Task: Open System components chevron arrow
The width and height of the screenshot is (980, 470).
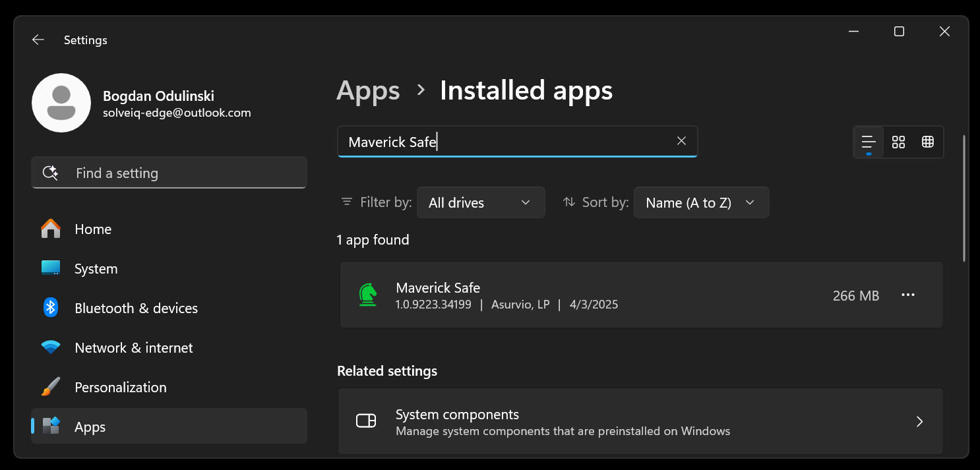Action: (x=920, y=421)
